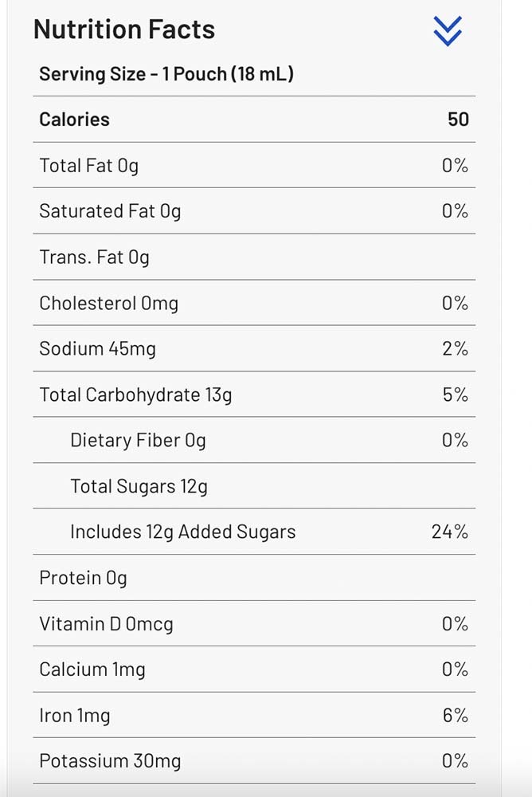Screen dimensions: 532x797
Task: Select the Potassium 30mg row
Action: coord(110,762)
